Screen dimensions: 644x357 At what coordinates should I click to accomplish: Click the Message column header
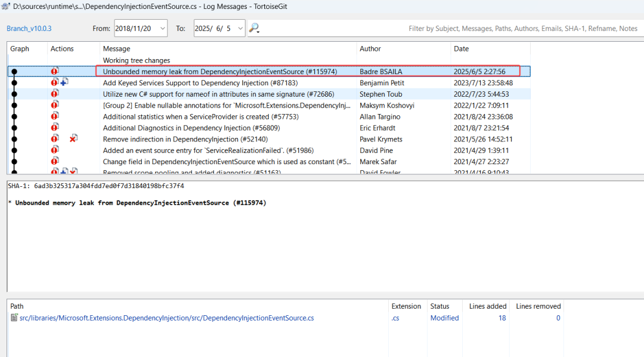pos(116,49)
